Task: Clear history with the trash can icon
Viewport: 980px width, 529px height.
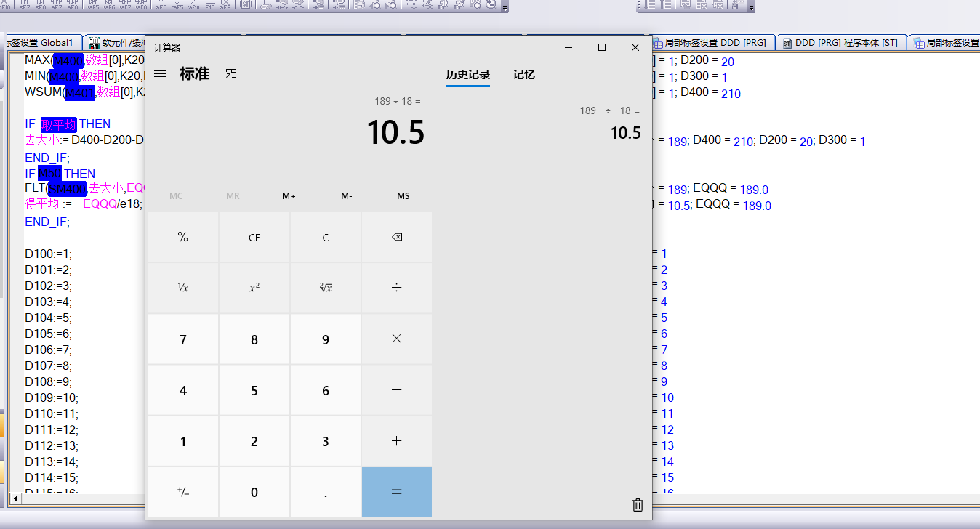Action: [x=638, y=504]
